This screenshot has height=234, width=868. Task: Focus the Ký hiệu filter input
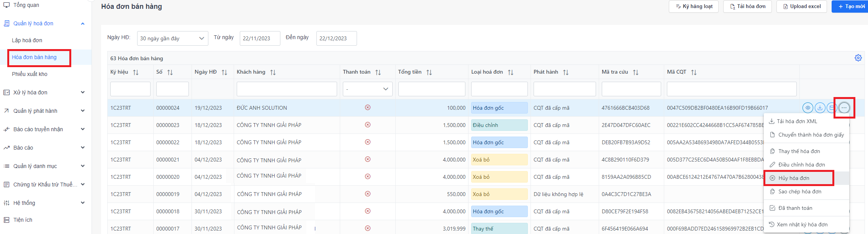click(130, 89)
